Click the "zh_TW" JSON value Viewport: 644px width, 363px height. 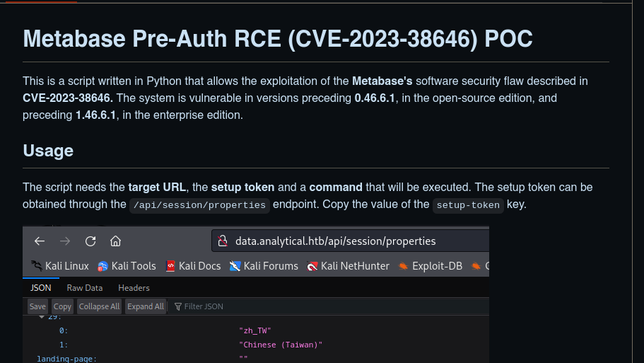pos(255,330)
